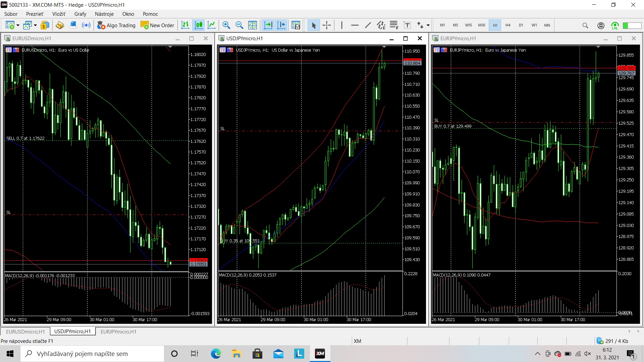Zoom out on the chart
The image size is (644, 362).
tap(239, 25)
